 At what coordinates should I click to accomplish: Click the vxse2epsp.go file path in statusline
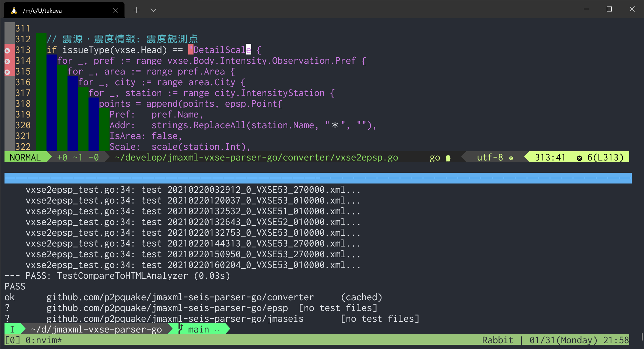(256, 157)
